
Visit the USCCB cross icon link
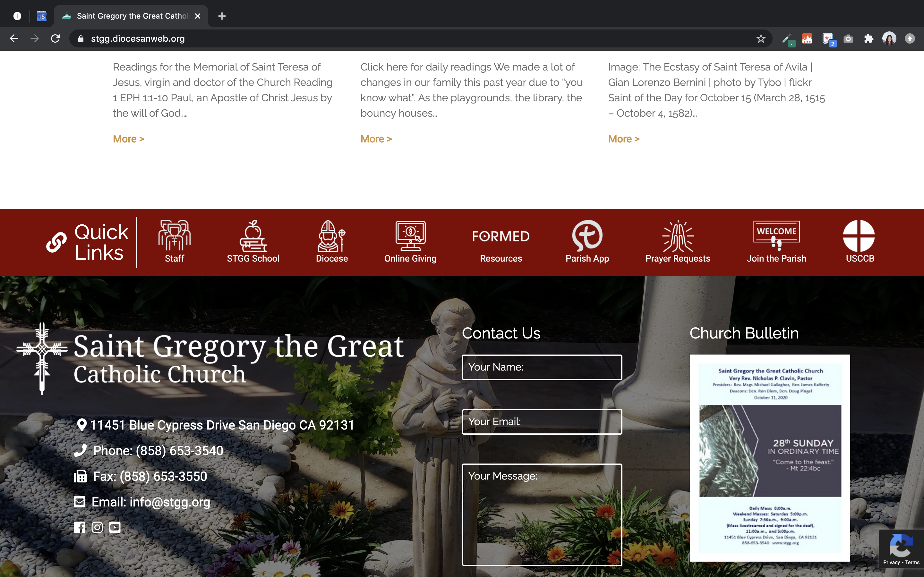point(859,236)
